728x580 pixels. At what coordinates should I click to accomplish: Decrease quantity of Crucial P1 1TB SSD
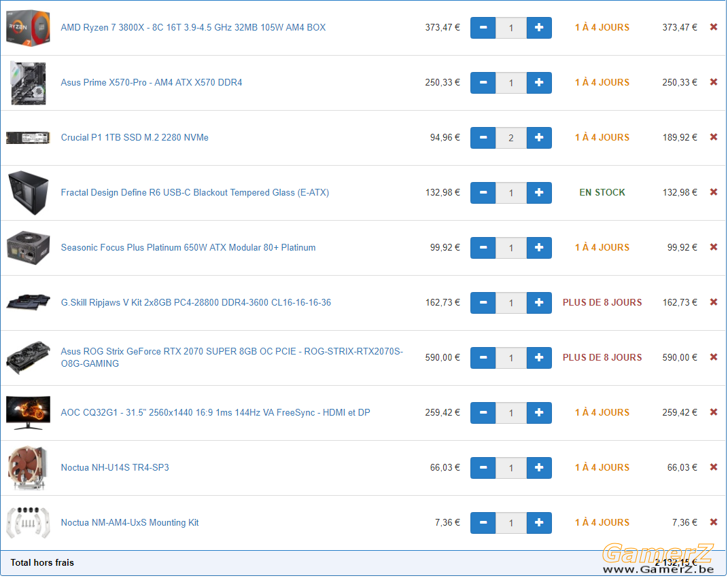(x=483, y=138)
